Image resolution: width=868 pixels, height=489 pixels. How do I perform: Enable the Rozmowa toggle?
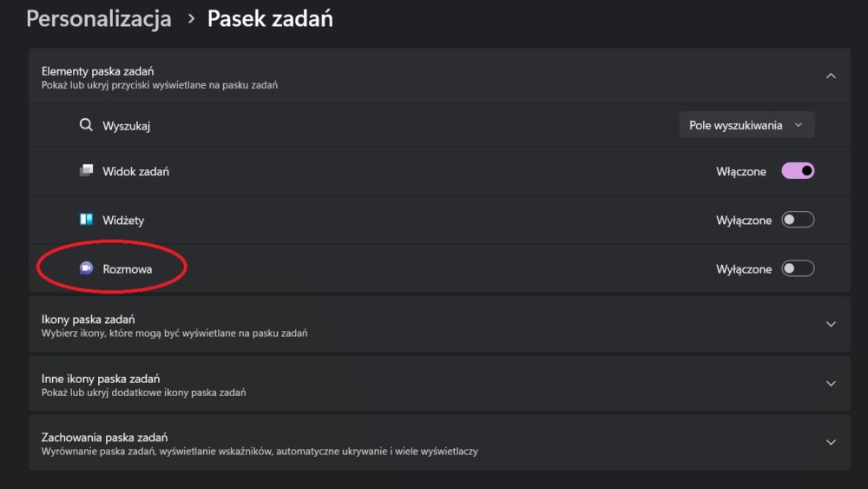[798, 268]
